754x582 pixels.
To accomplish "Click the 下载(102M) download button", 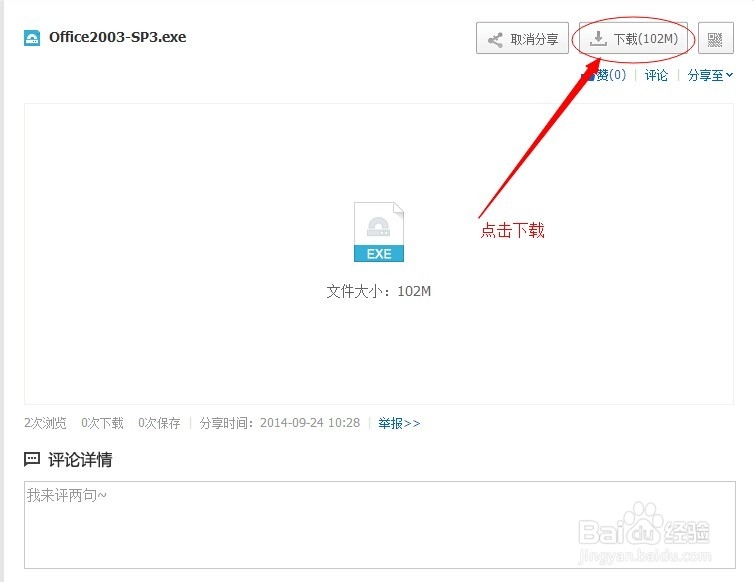I will (x=633, y=38).
